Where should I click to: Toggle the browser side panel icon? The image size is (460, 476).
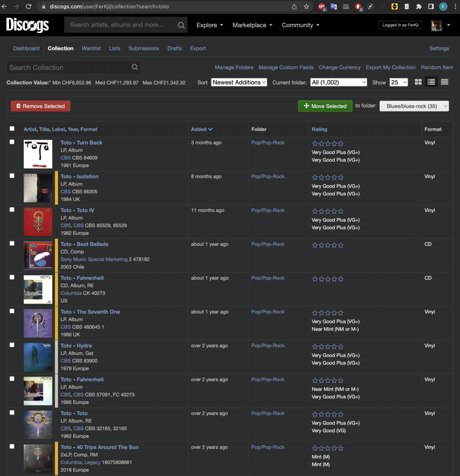coord(431,6)
